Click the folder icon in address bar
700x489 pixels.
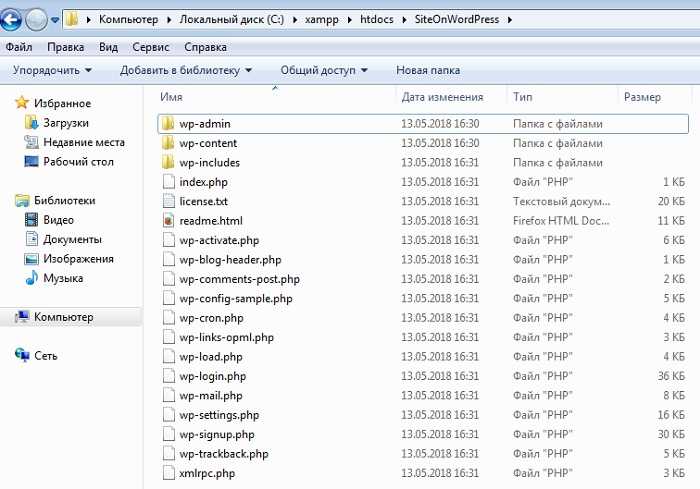pos(72,19)
